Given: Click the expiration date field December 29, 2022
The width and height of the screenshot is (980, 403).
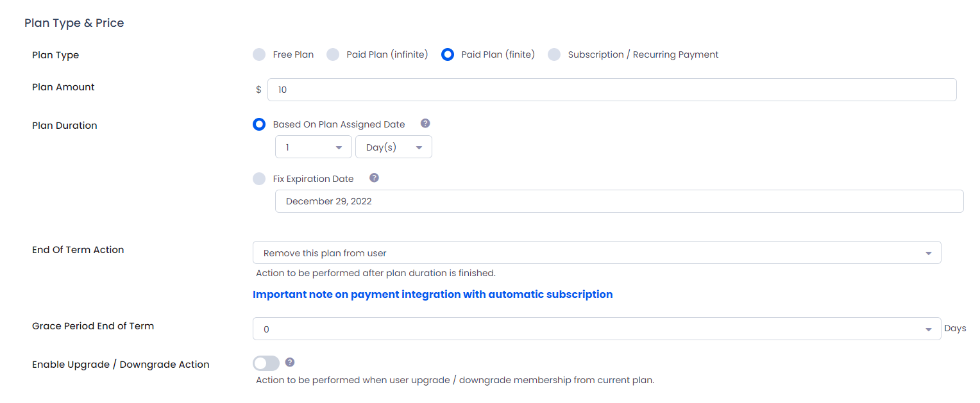Looking at the screenshot, I should [618, 201].
